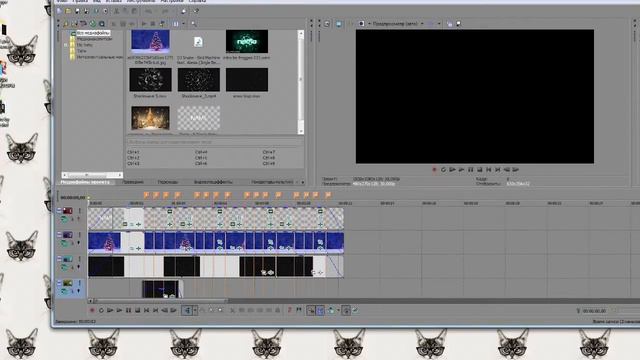
Task: Open the Auto Ripple dropdown arrow
Action: [338, 311]
